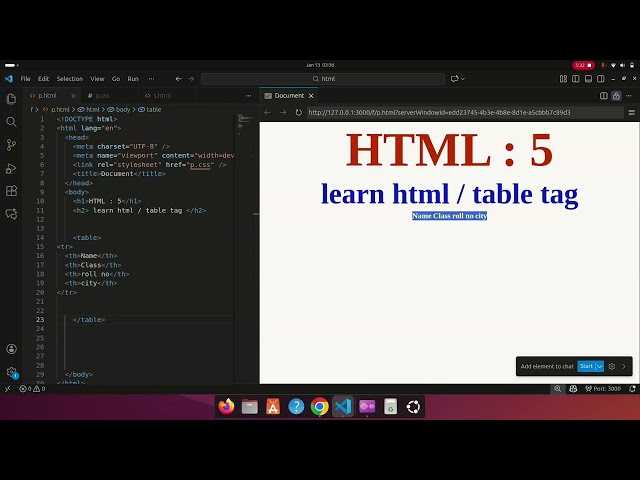Screen dimensions: 640x480
Task: Open the Manage gear in activity bar
Action: point(11,372)
